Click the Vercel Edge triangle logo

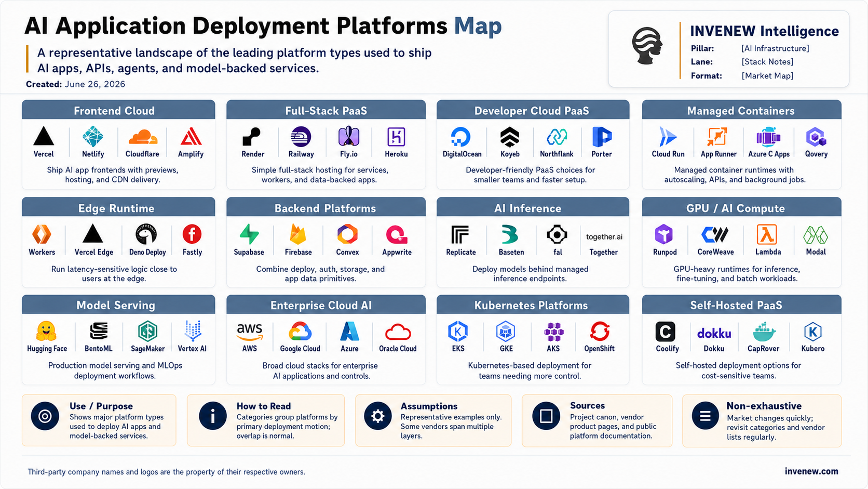click(x=93, y=234)
